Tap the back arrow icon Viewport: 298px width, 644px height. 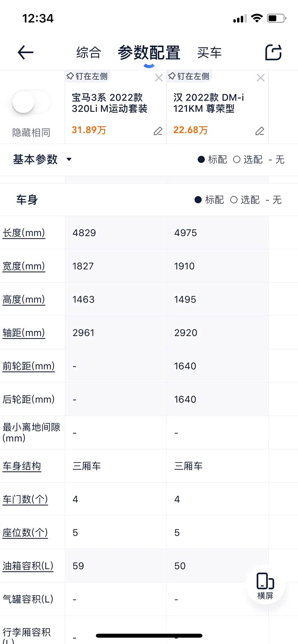point(26,52)
